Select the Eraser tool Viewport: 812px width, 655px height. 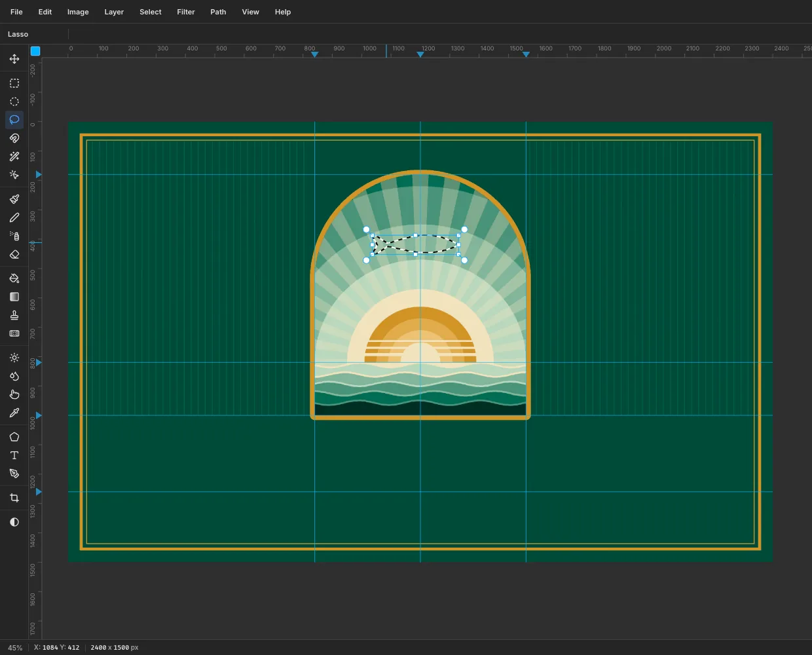coord(14,254)
